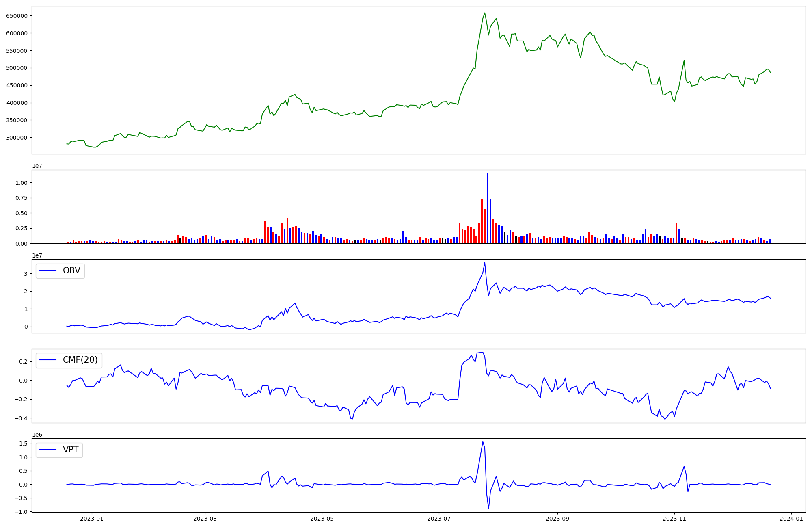
Task: Click the tallest blue volume bar
Action: (488, 207)
